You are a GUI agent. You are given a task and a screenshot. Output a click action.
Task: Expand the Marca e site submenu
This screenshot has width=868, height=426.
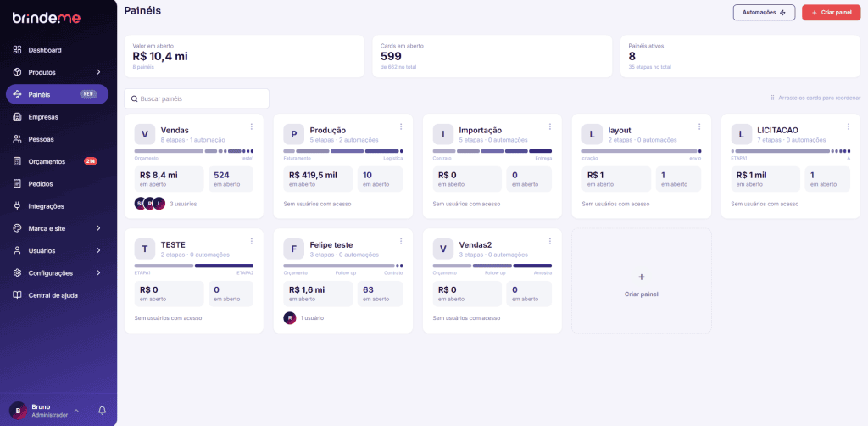tap(57, 228)
